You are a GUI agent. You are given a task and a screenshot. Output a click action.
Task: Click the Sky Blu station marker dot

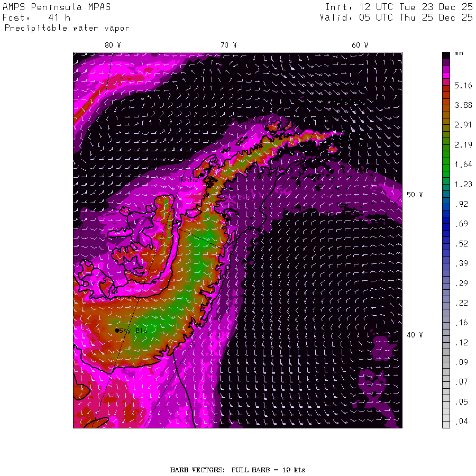(117, 330)
